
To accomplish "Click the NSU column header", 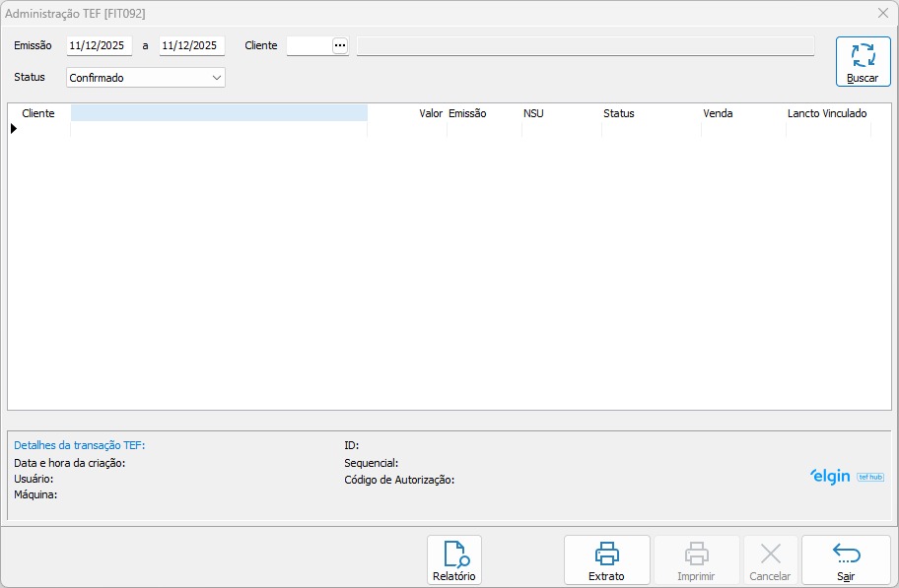I will (533, 113).
